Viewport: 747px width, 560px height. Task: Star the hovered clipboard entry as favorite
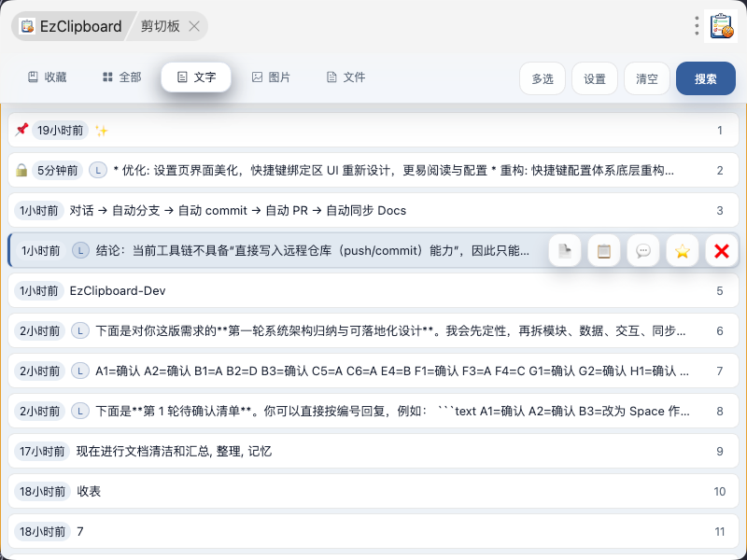pos(683,250)
